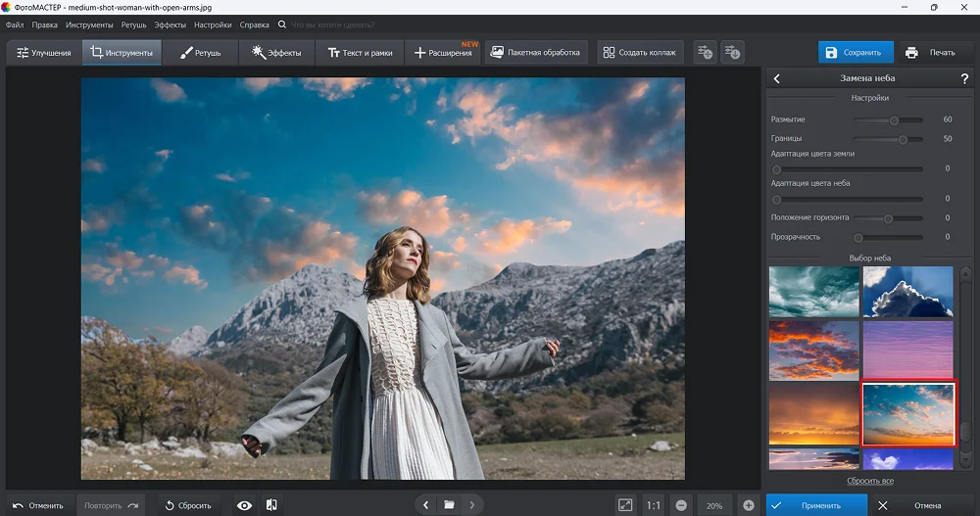980x516 pixels.
Task: Adjust the Размытие slider
Action: pyautogui.click(x=888, y=119)
